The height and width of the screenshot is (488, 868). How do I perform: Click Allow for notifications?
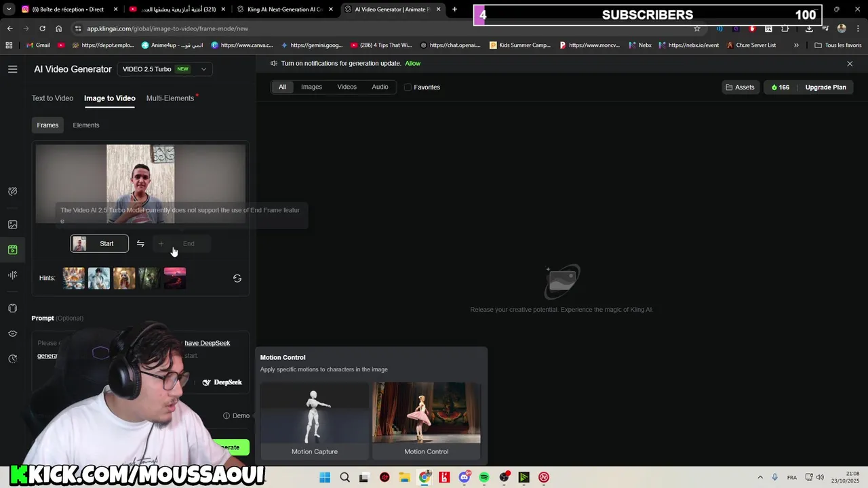(412, 63)
